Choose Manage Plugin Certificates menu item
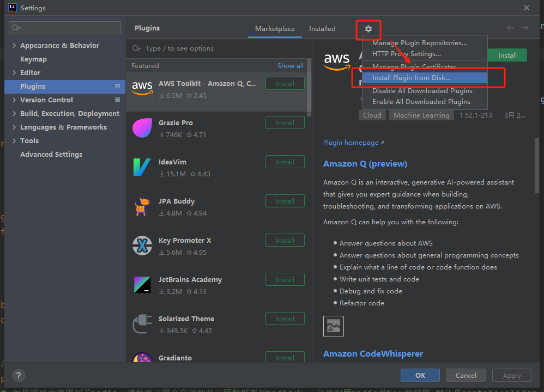This screenshot has width=544, height=392. click(x=425, y=66)
